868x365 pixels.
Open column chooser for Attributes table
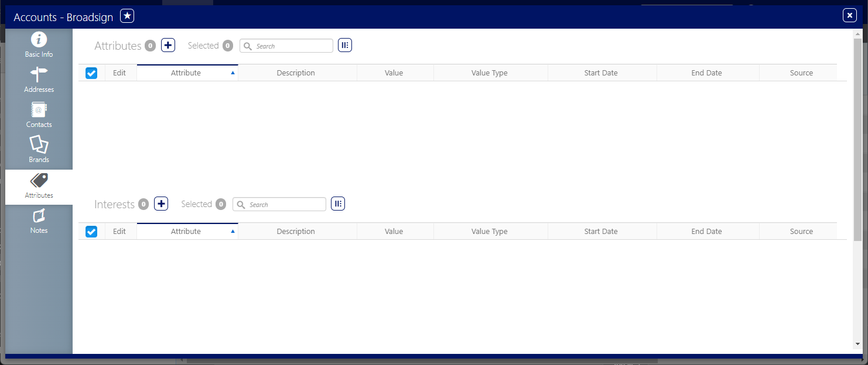pyautogui.click(x=345, y=45)
